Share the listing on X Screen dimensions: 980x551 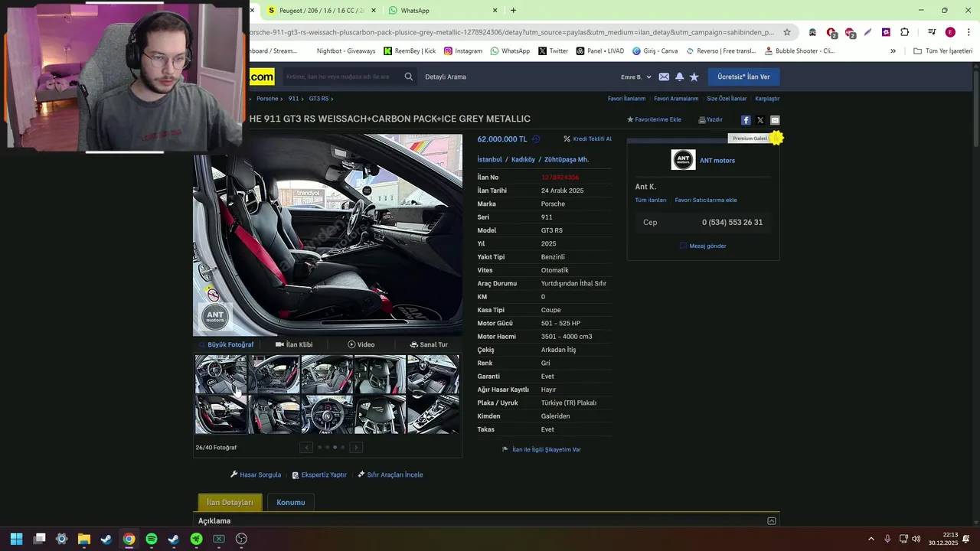click(x=760, y=120)
